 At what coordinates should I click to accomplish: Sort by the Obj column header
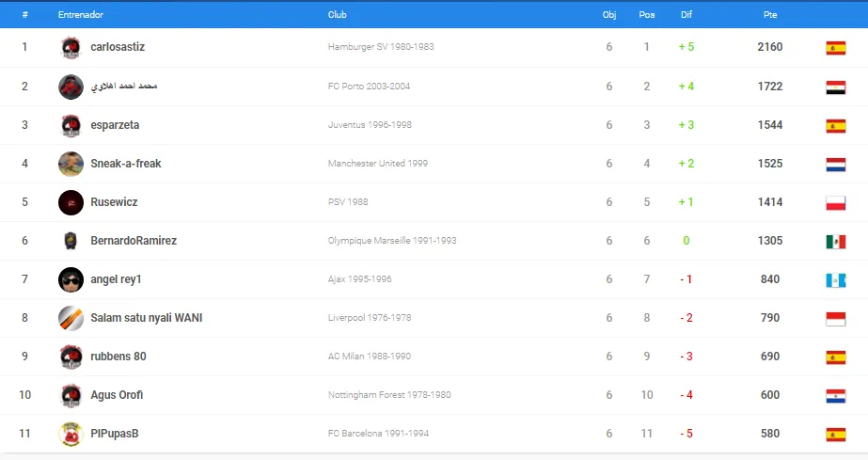click(609, 15)
